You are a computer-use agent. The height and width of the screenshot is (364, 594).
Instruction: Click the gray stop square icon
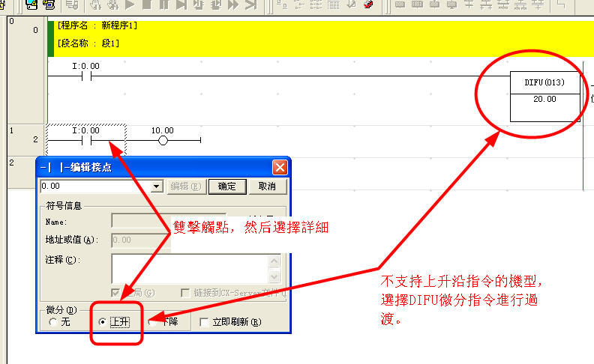tap(145, 4)
